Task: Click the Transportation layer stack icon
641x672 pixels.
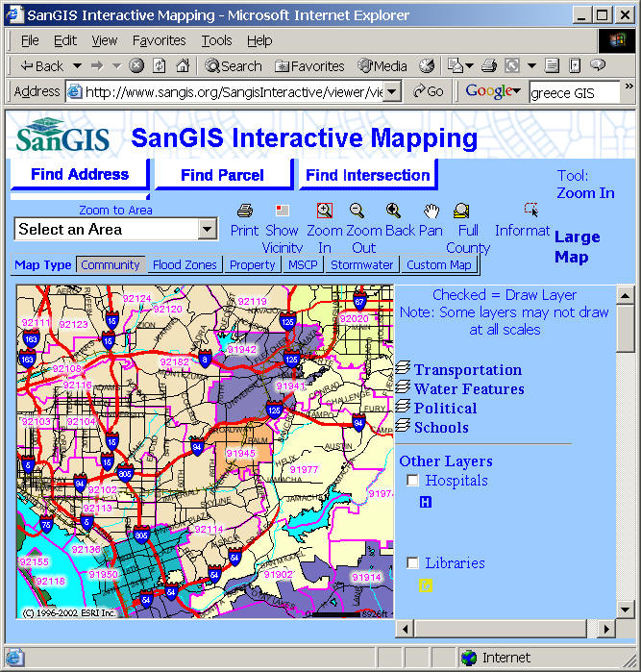Action: pos(403,367)
